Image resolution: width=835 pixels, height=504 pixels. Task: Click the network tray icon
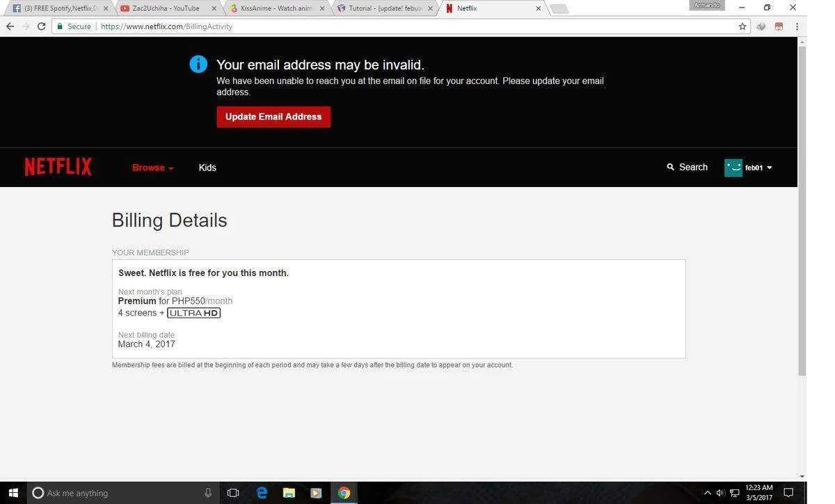pos(734,493)
